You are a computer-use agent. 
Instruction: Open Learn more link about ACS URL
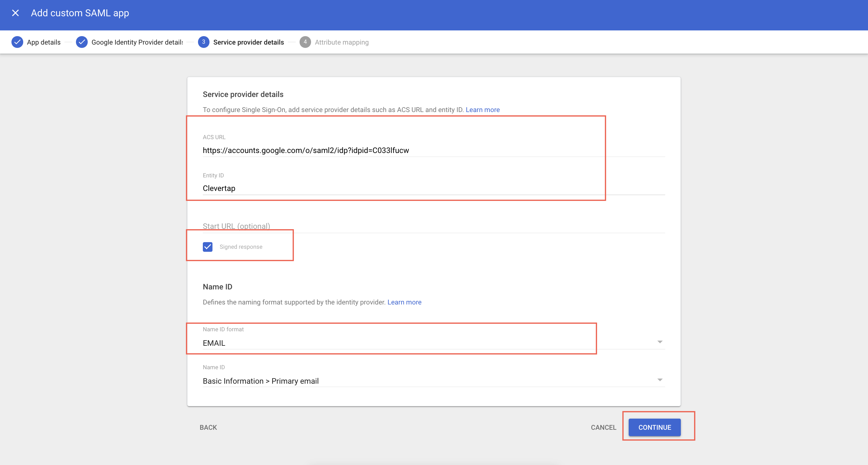(x=483, y=110)
